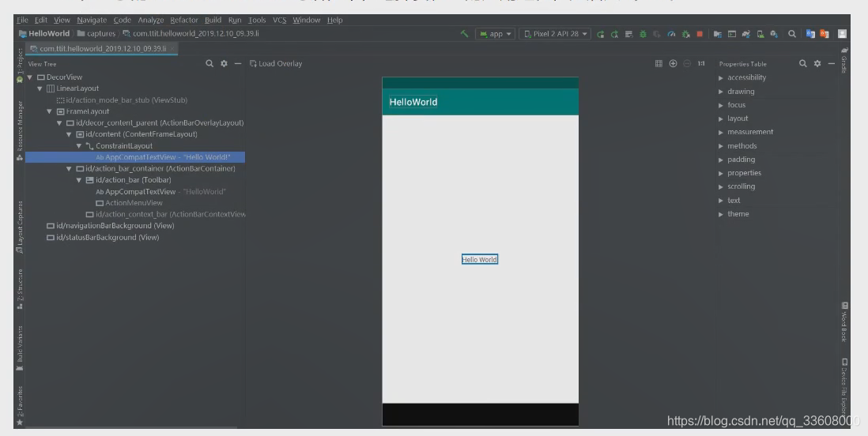Click the HelloWorld title in preview action bar
Viewport: 868px width, 436px height.
pos(413,102)
